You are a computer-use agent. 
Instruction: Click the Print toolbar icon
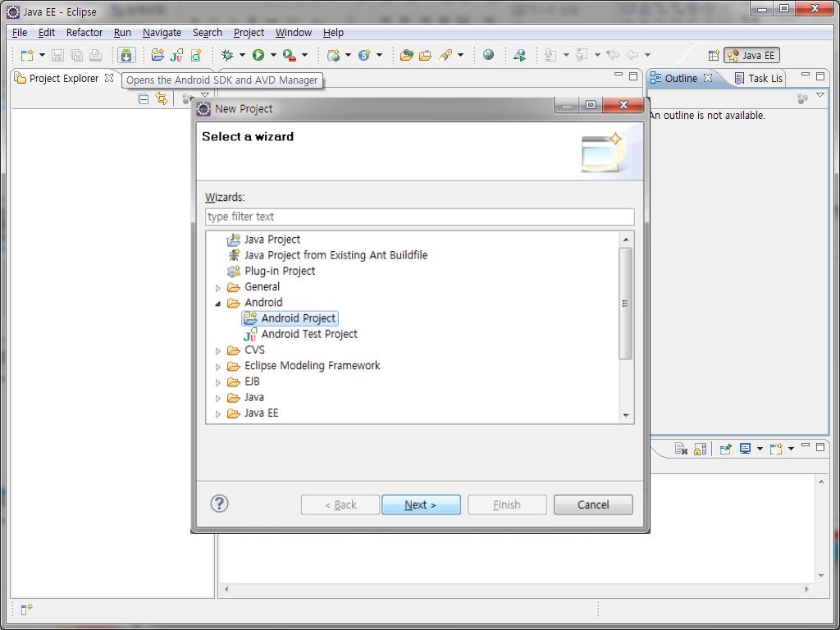95,55
